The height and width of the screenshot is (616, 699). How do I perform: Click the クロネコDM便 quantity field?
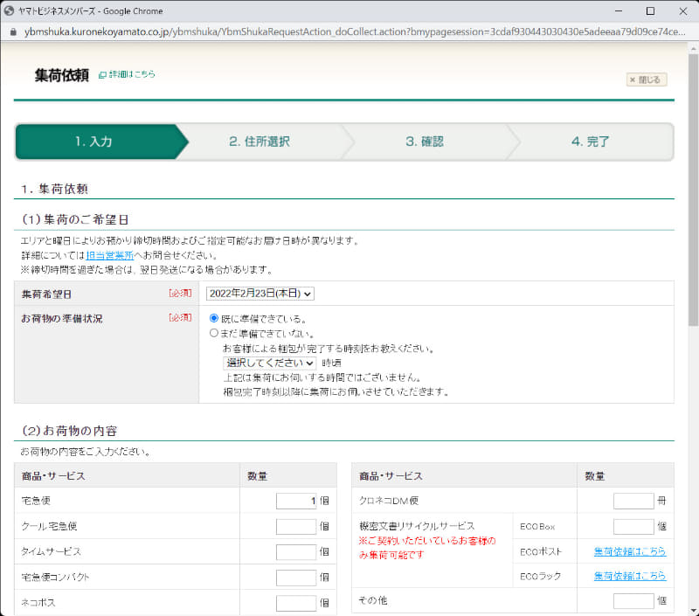tap(631, 500)
